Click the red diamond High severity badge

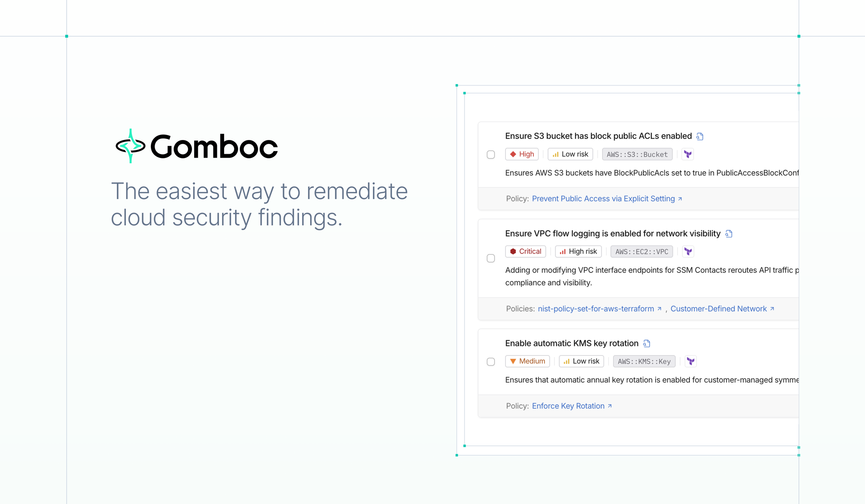[522, 154]
